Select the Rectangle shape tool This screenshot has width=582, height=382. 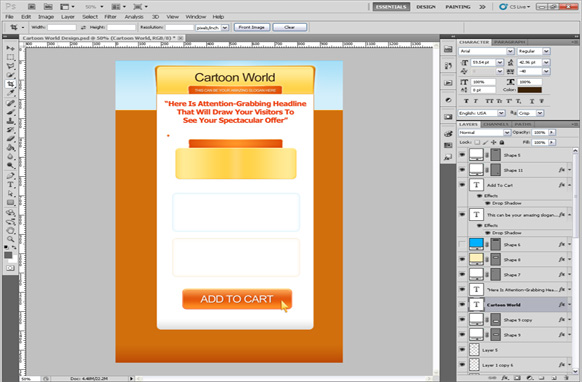pos(10,203)
